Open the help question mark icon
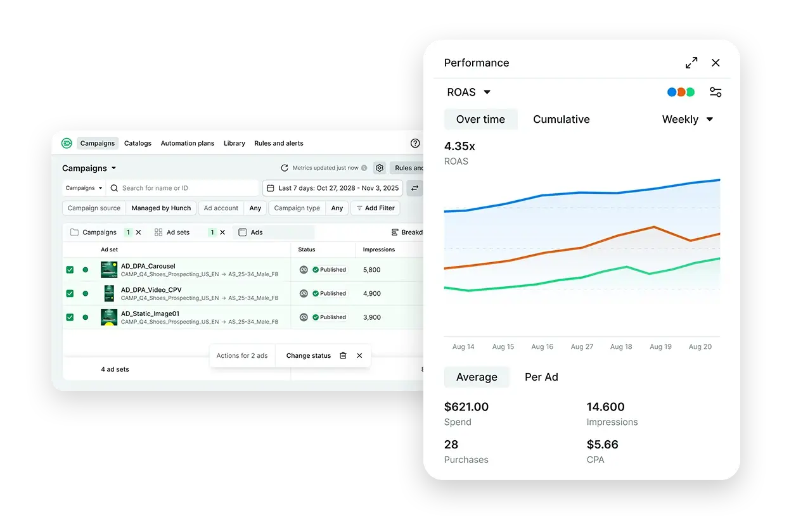The width and height of the screenshot is (796, 532). pyautogui.click(x=415, y=143)
